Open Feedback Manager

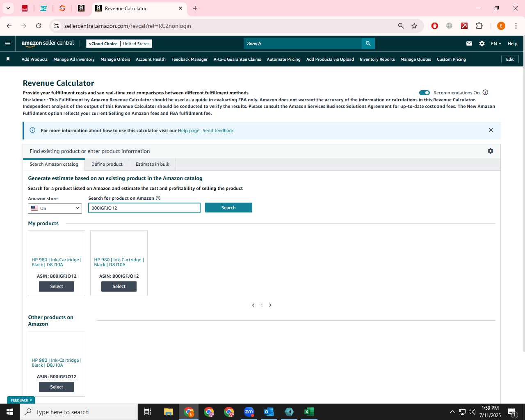pos(189,59)
